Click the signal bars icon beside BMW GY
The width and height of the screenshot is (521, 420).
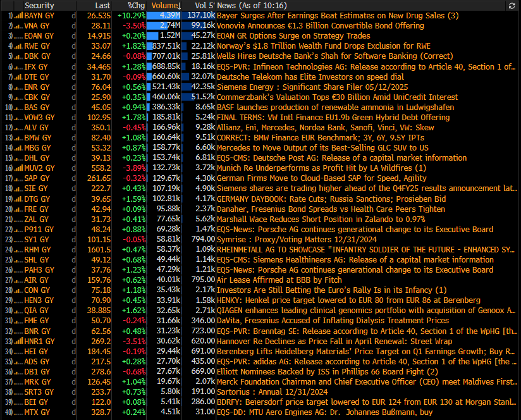(x=18, y=138)
